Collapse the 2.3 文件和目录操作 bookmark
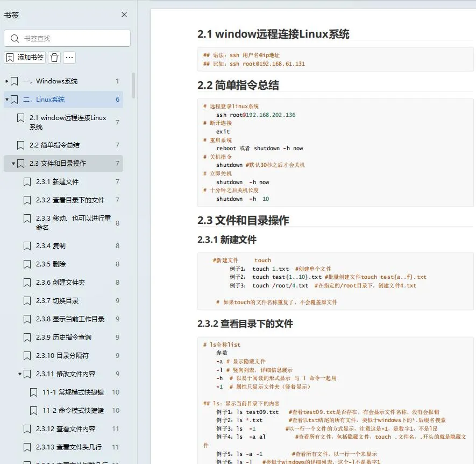The width and height of the screenshot is (476, 464). (13, 164)
